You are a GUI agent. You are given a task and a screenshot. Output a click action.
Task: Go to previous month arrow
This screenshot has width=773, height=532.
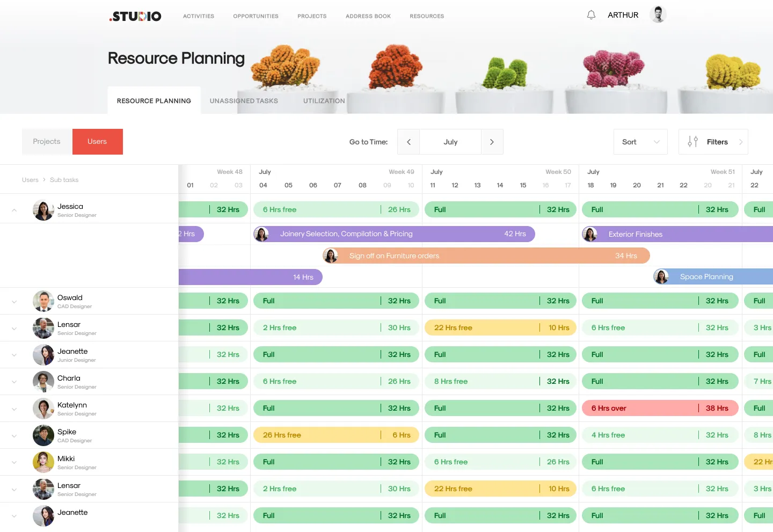[x=409, y=142]
